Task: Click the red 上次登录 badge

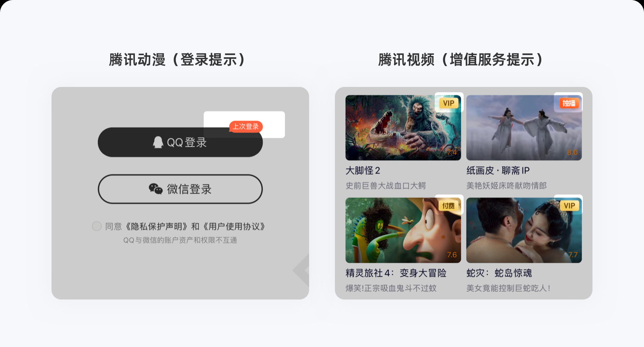Action: (x=246, y=126)
